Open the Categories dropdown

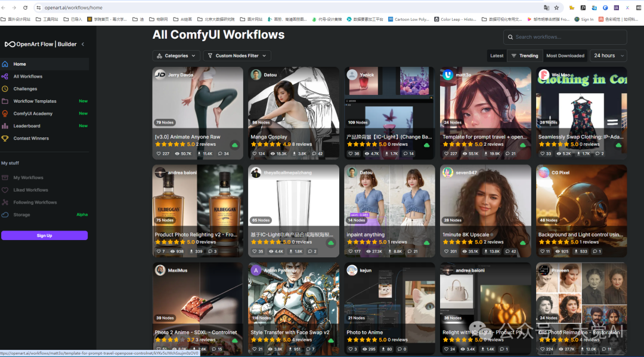pos(176,55)
